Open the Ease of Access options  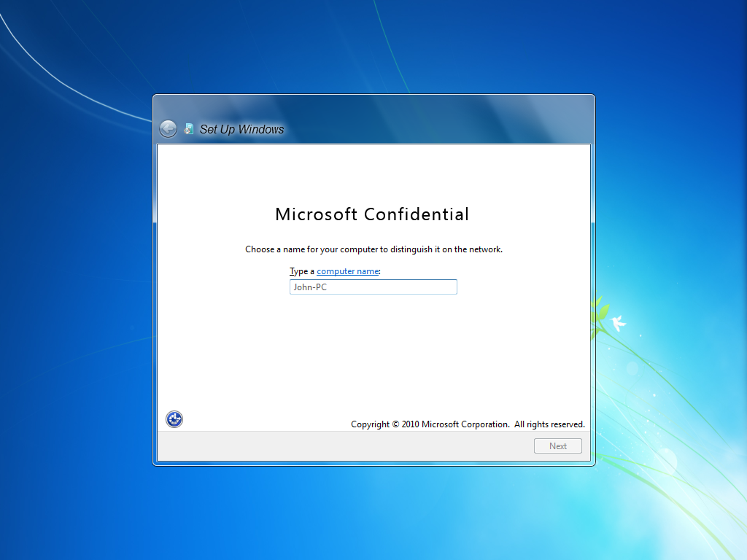point(174,419)
